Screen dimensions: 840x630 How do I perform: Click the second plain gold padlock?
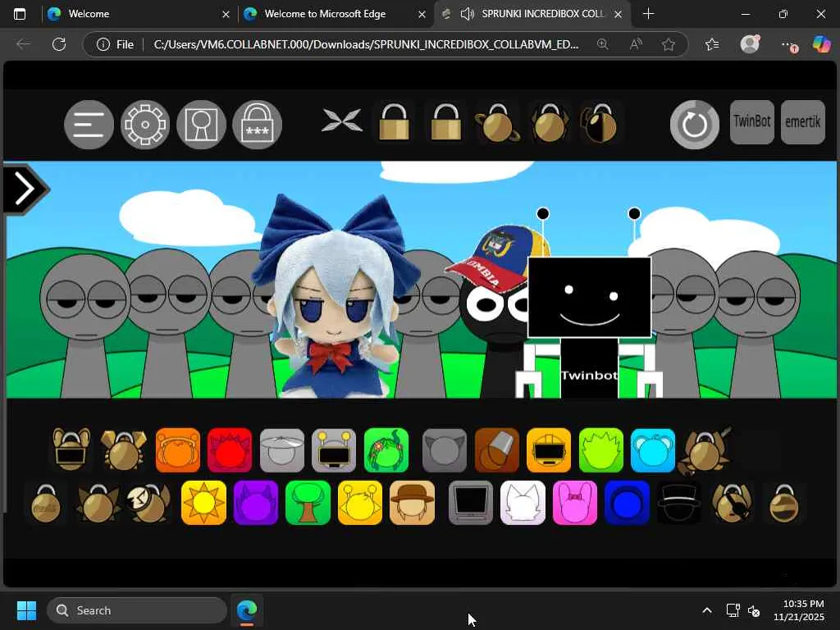click(445, 122)
